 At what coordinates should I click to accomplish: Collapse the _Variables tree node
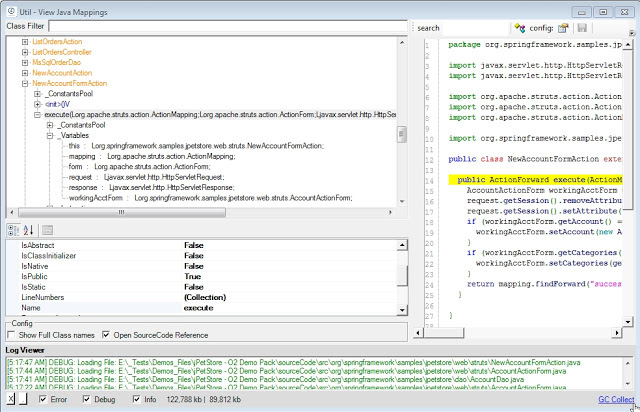[49, 135]
